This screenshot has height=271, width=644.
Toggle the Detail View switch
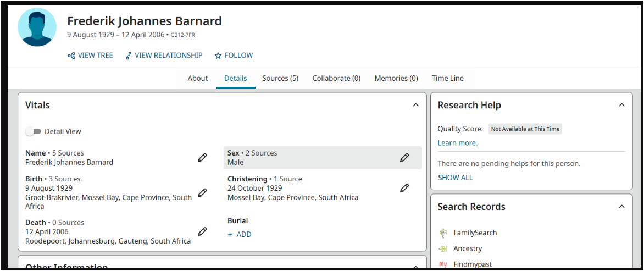click(x=33, y=131)
